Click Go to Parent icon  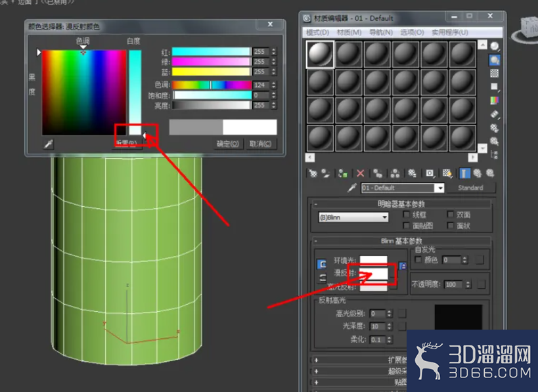tap(478, 173)
